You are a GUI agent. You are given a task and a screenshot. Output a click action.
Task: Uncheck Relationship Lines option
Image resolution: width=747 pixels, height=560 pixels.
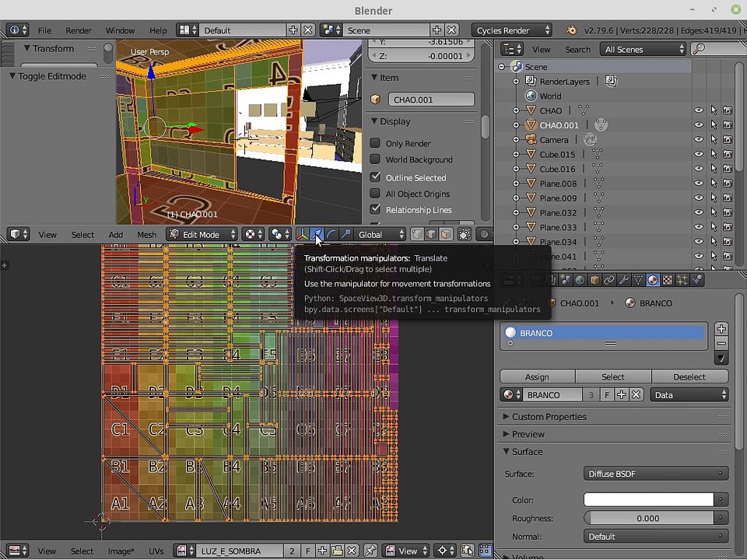point(375,209)
